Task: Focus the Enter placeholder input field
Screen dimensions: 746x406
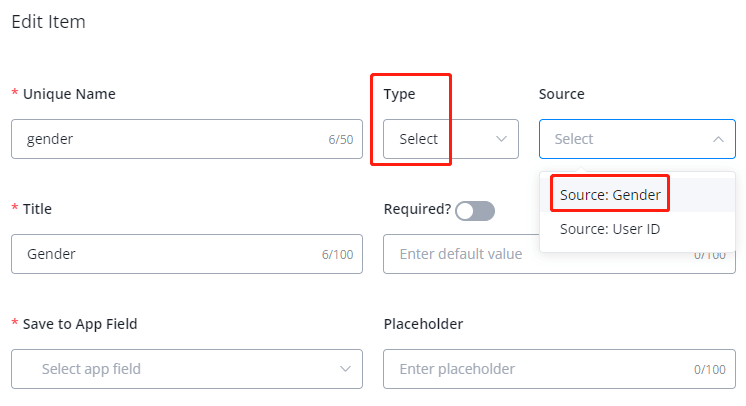Action: click(540, 369)
